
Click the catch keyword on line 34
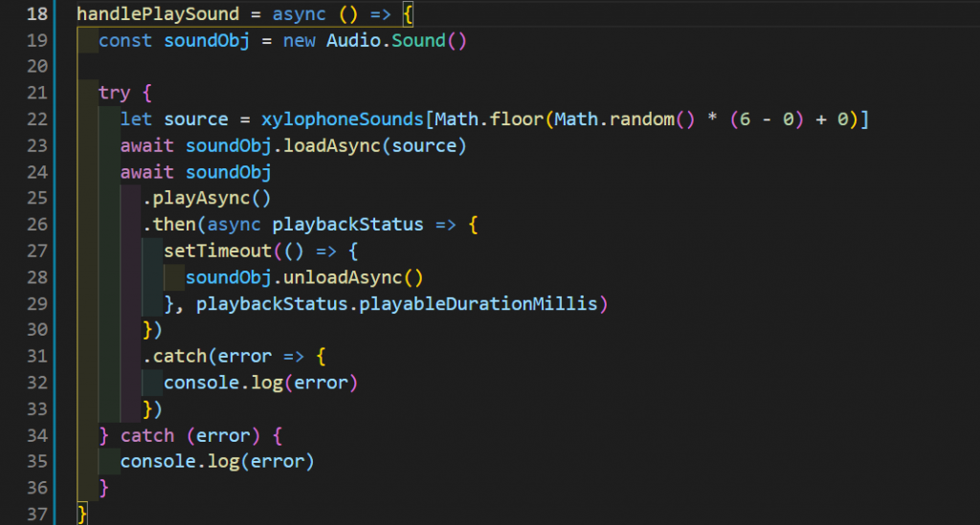pos(146,436)
